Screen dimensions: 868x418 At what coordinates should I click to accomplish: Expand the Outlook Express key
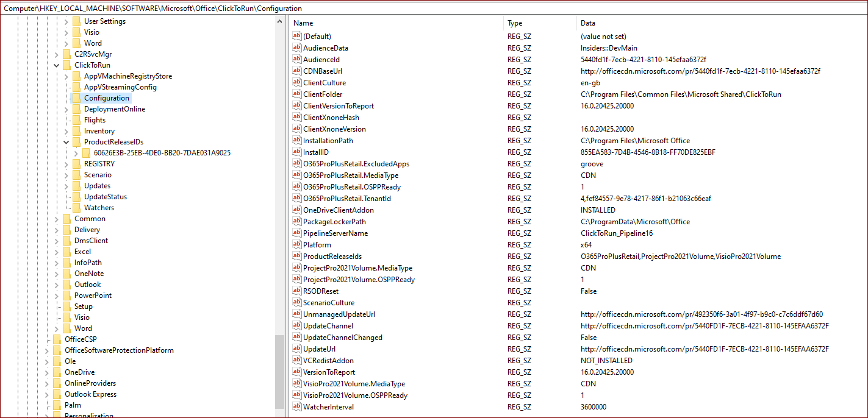tap(47, 394)
